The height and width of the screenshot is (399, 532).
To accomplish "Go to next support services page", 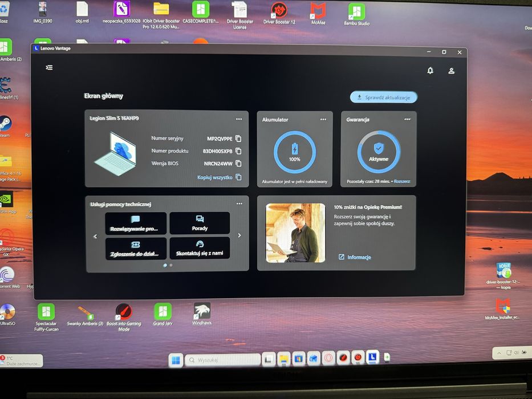I will point(239,235).
